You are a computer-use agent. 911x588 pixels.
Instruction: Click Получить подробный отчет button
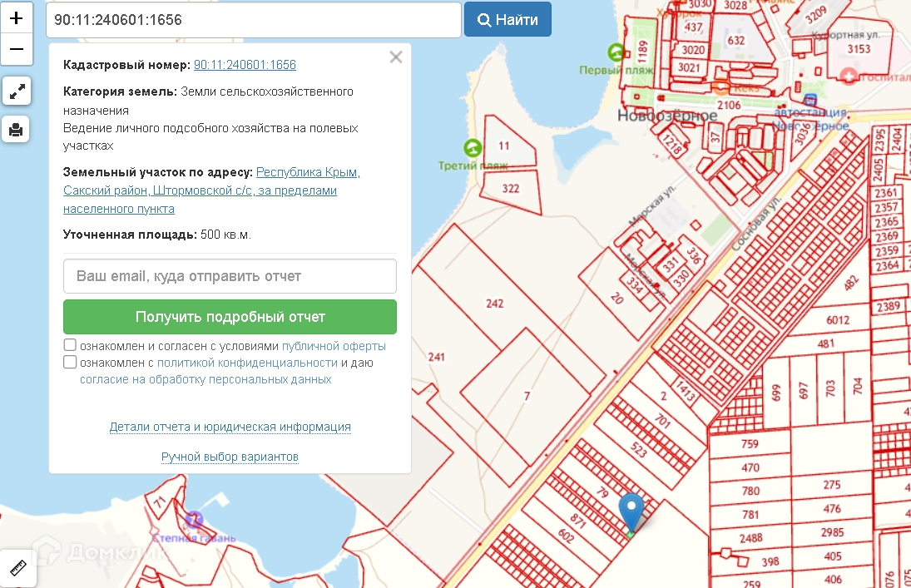pos(230,317)
